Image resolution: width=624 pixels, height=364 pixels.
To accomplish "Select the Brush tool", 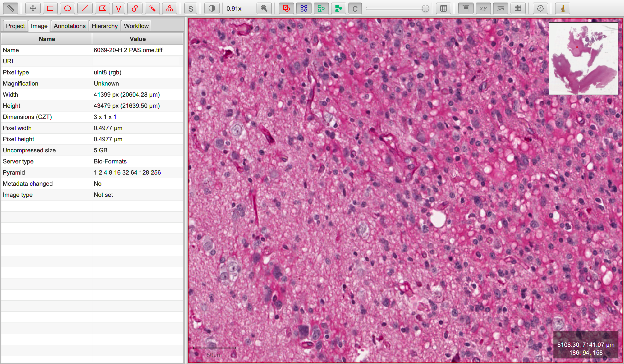I will tap(135, 9).
